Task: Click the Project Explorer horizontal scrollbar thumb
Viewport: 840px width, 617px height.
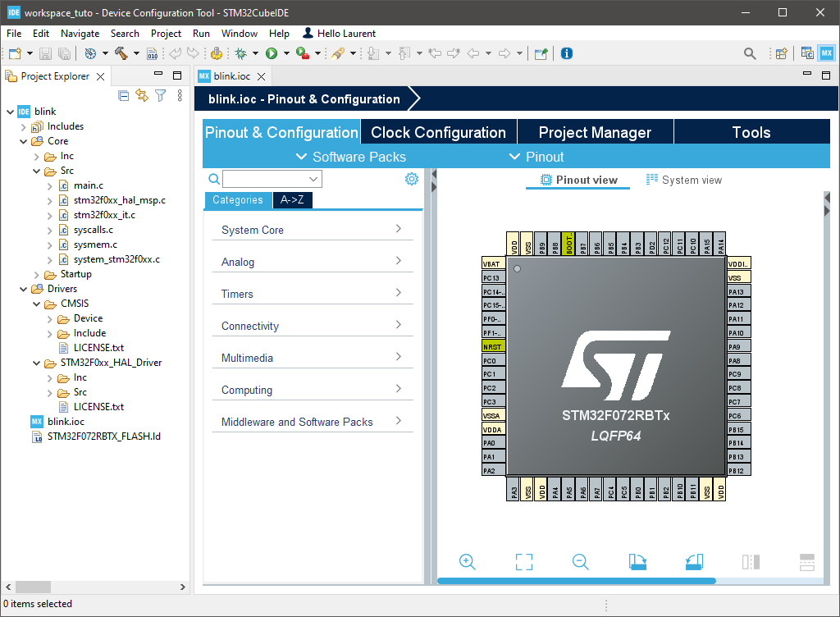Action: (x=33, y=587)
